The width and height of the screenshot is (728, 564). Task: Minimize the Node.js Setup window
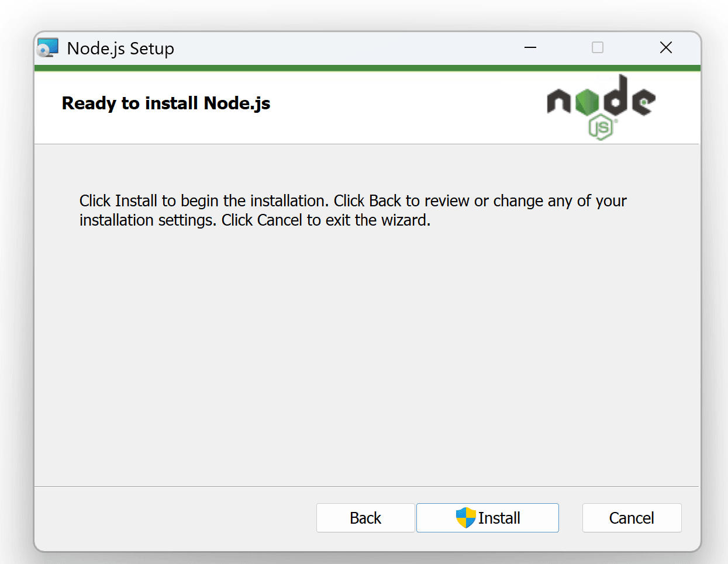pyautogui.click(x=530, y=48)
